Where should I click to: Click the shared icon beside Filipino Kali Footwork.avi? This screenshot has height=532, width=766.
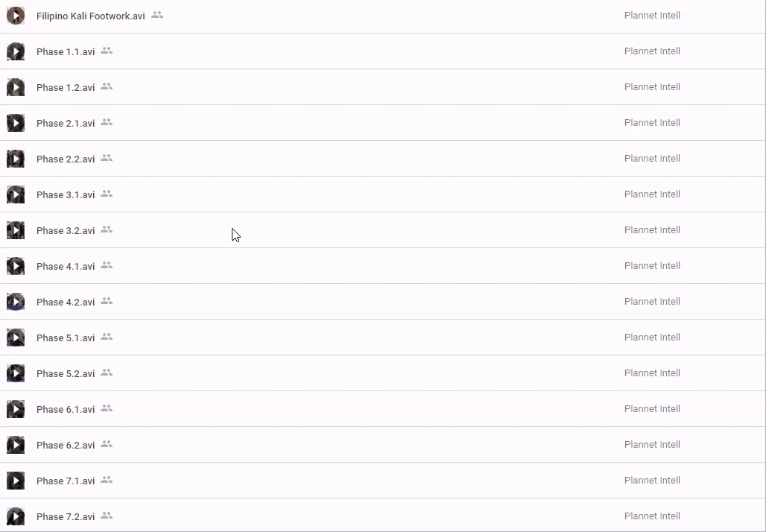(156, 15)
